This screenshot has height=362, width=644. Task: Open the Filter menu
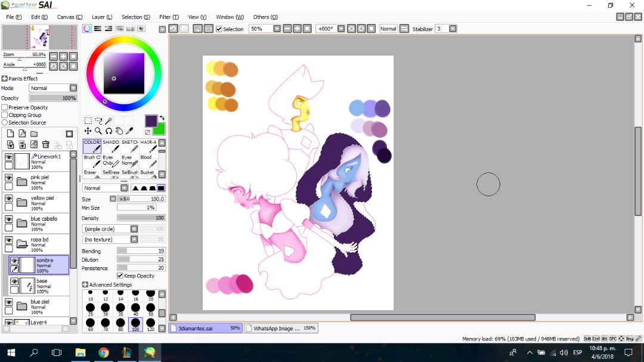pyautogui.click(x=169, y=17)
